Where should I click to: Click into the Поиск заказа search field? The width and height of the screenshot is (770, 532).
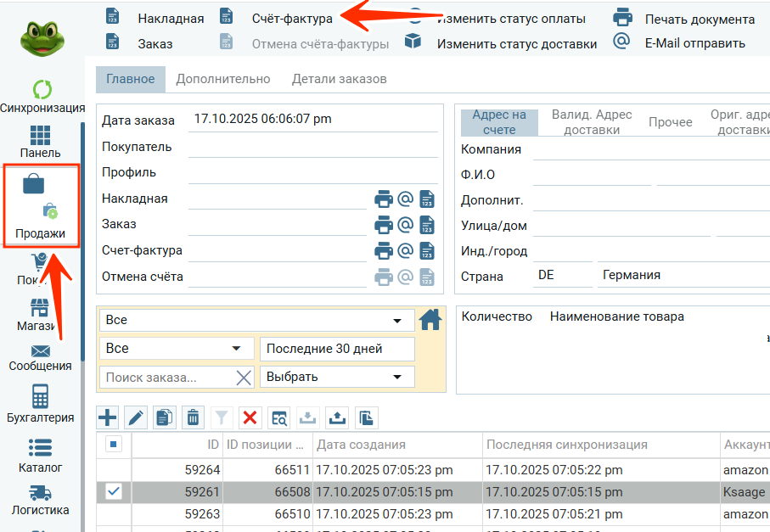coord(166,378)
